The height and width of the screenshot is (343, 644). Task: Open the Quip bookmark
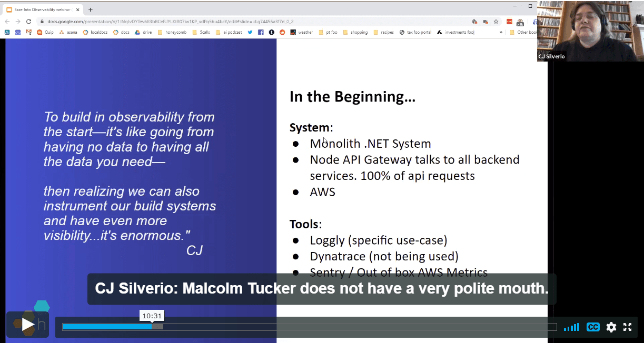pos(45,32)
